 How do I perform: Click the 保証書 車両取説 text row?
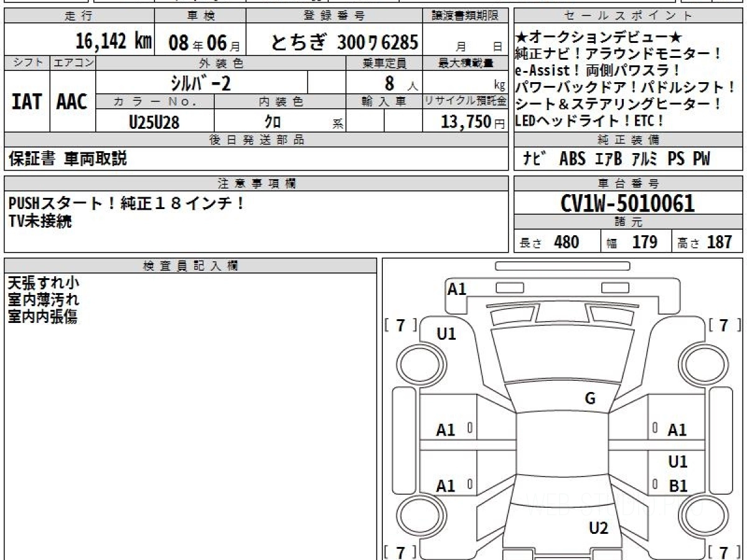point(68,159)
